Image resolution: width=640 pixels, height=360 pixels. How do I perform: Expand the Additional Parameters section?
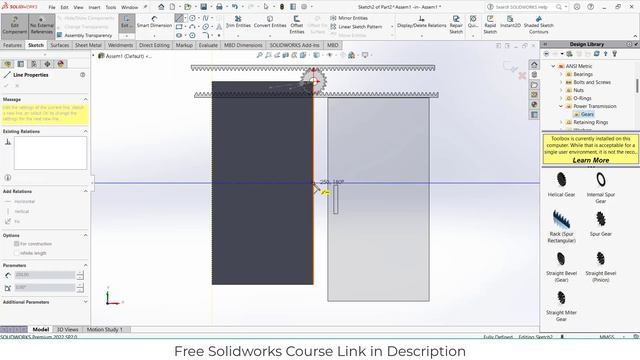[x=85, y=302]
